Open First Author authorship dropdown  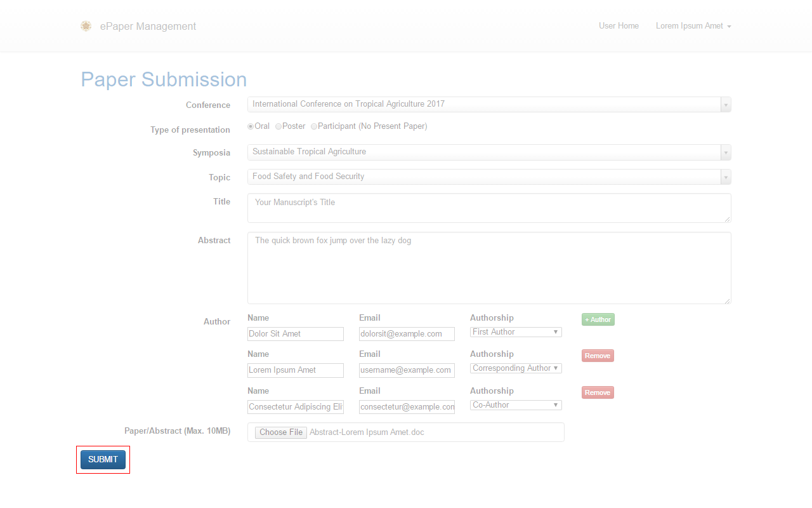pyautogui.click(x=516, y=332)
